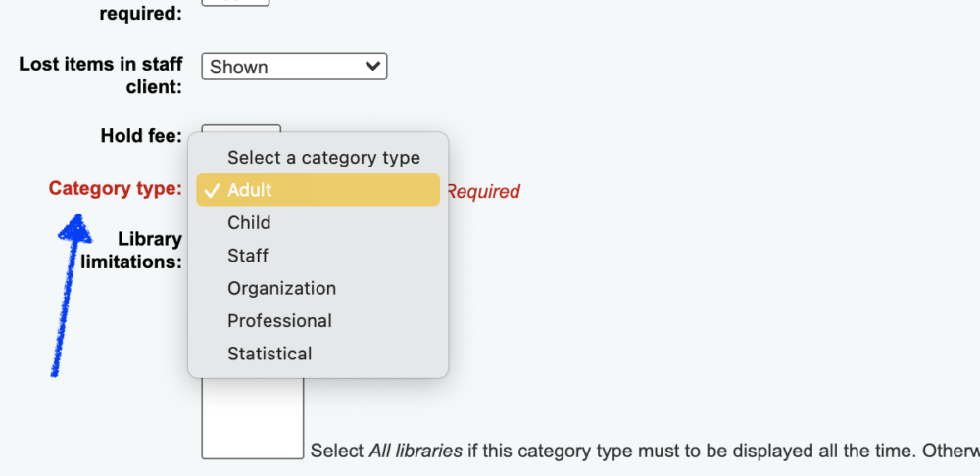This screenshot has height=476, width=980.
Task: Choose Organization category type
Action: pos(281,288)
